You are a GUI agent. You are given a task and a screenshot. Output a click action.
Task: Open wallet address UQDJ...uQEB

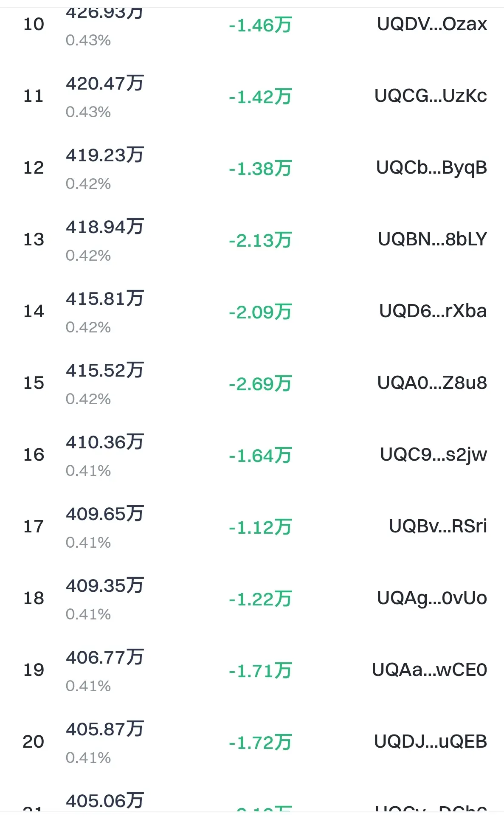click(431, 742)
